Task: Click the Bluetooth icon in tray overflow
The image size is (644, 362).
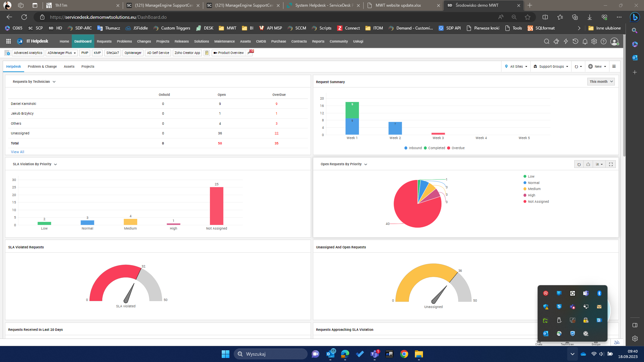Action: 599,293
